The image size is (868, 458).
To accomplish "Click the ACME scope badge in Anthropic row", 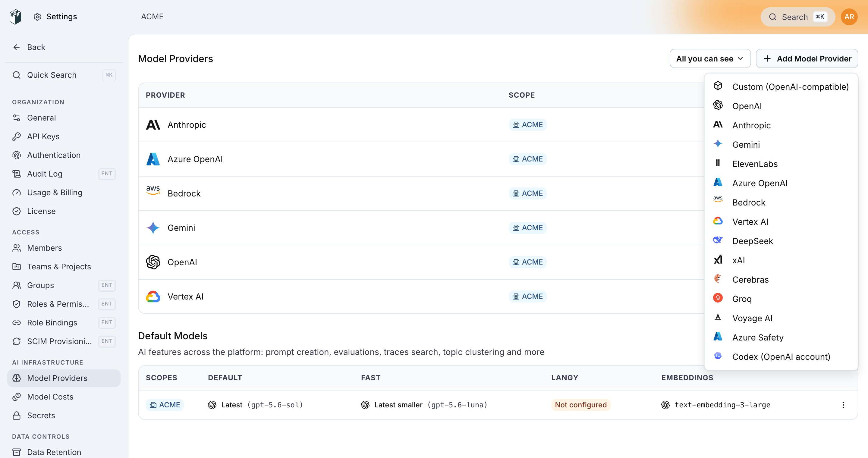I will tap(527, 125).
